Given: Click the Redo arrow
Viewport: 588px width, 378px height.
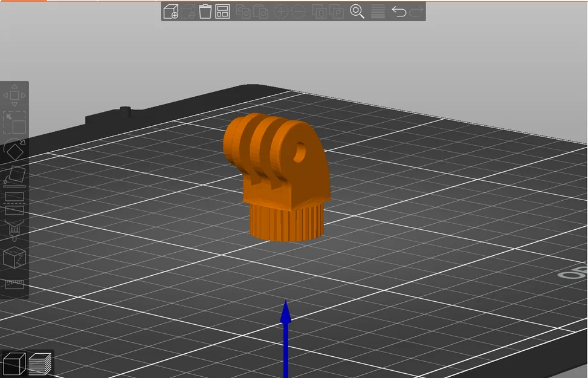Looking at the screenshot, I should [416, 11].
